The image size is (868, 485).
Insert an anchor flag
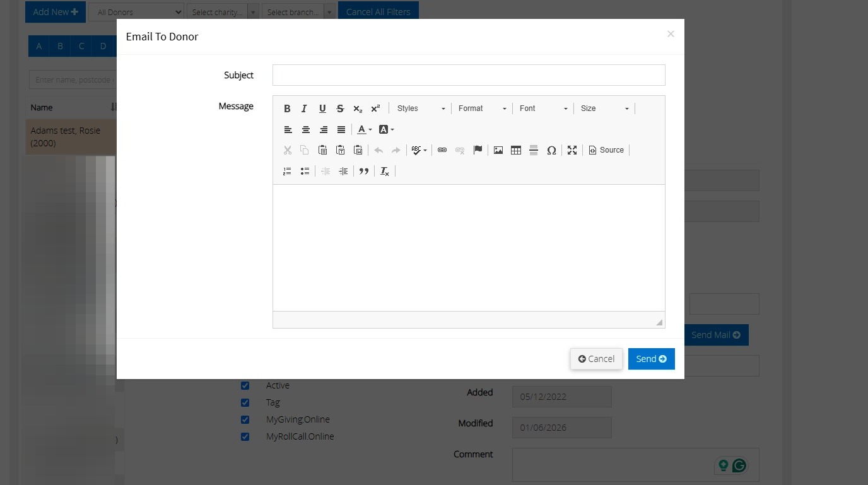(478, 150)
